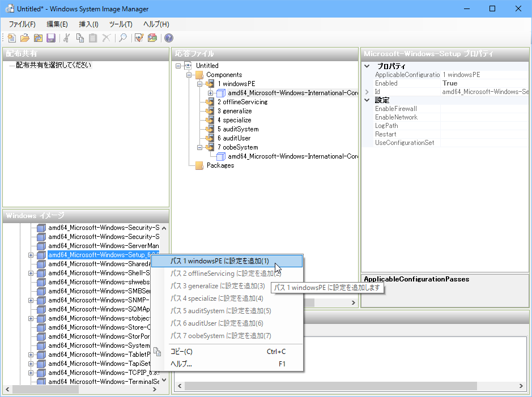Click the 3 generalize pass icon
Image resolution: width=532 pixels, height=397 pixels.
click(x=210, y=111)
